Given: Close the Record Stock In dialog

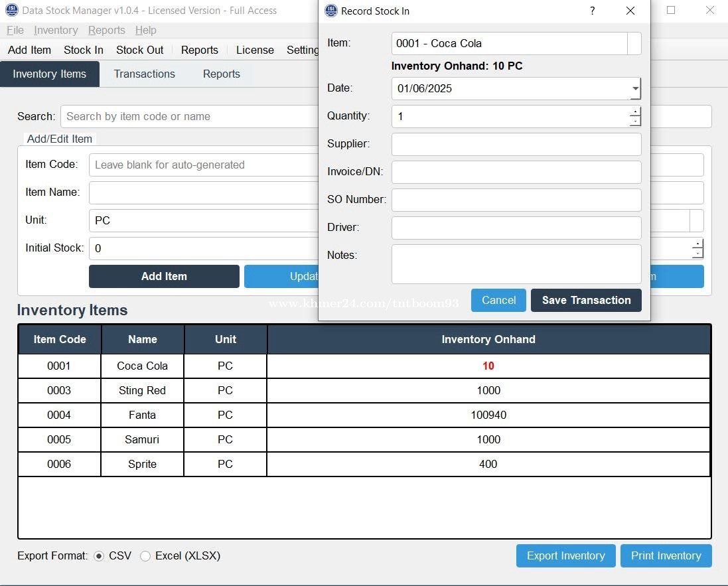Looking at the screenshot, I should (630, 11).
